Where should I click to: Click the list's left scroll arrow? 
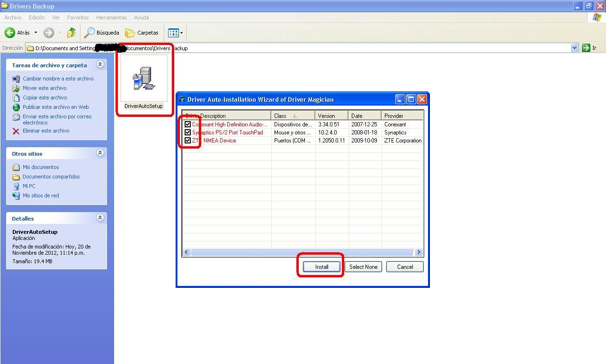coord(187,252)
